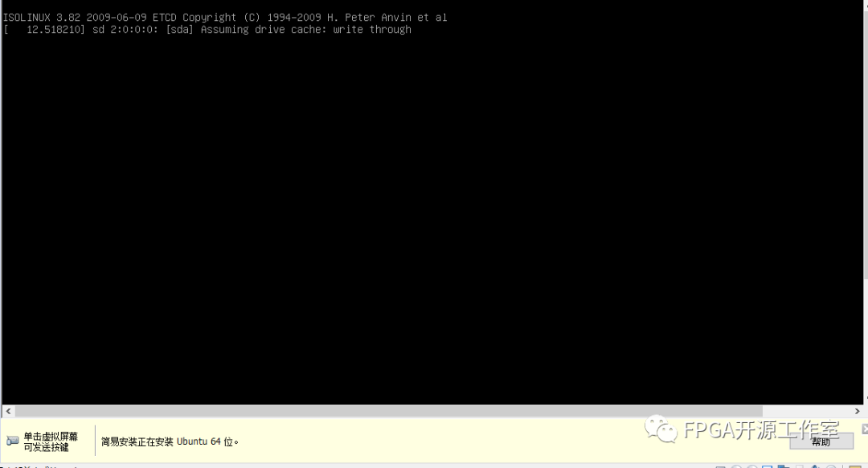
Task: Click the vertical scrollbar on right edge
Action: (x=865, y=161)
